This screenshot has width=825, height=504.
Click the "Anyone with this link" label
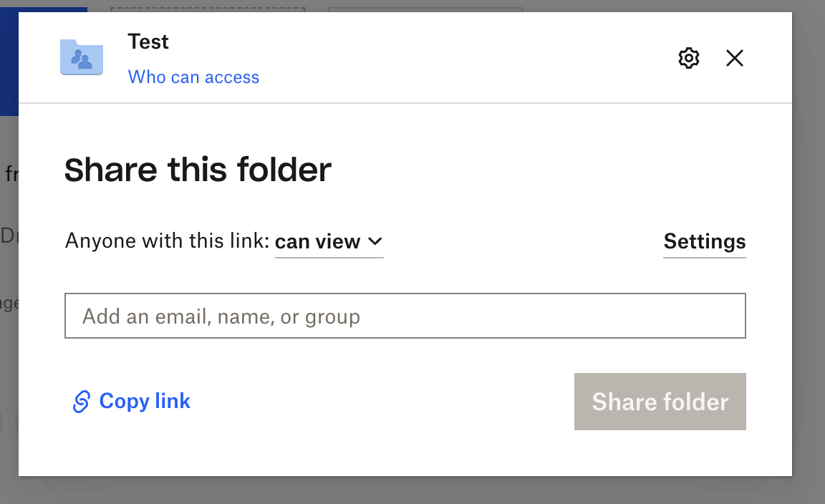[x=168, y=242]
